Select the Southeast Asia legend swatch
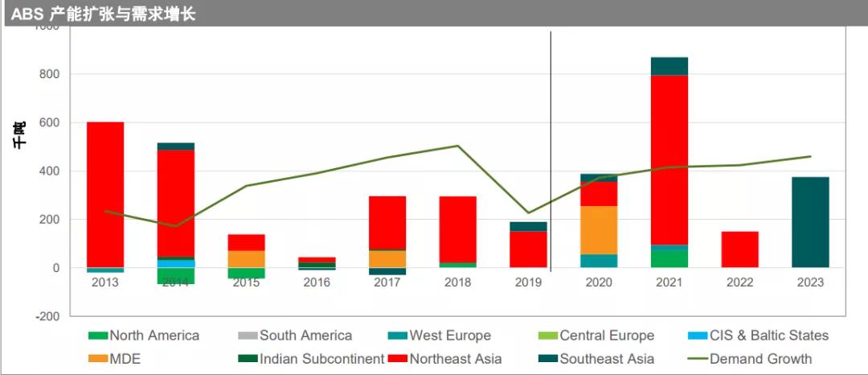868x375 pixels. 548,359
